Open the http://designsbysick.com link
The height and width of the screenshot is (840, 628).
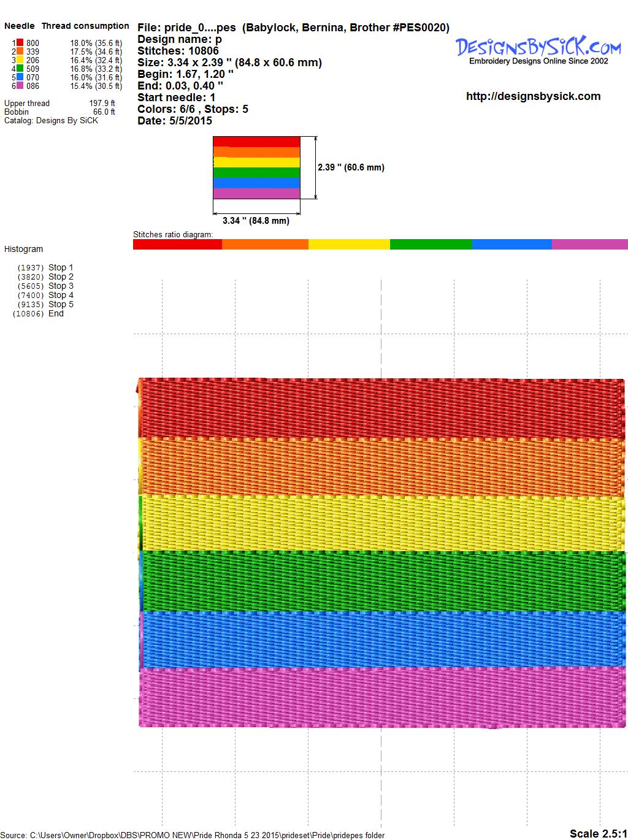(x=533, y=96)
